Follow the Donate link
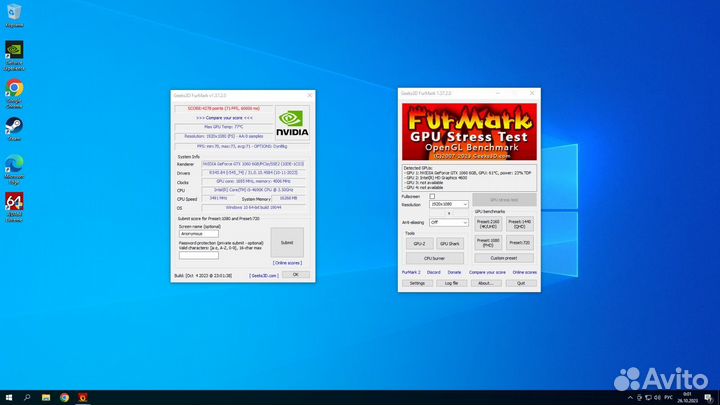Viewport: 720px width, 405px height. point(454,272)
